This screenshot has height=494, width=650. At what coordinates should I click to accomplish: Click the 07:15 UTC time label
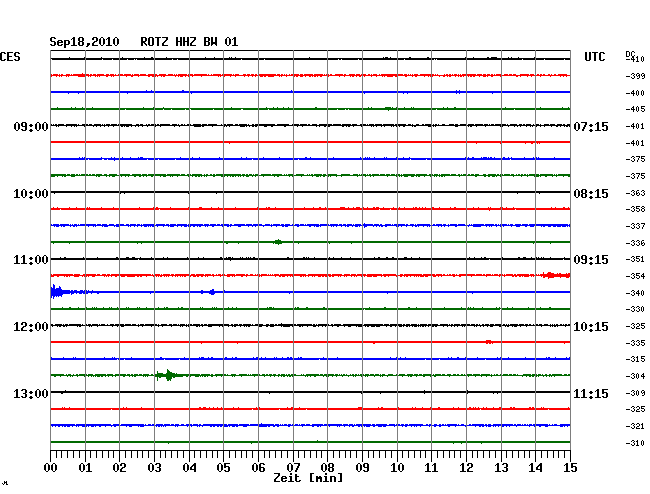(591, 126)
